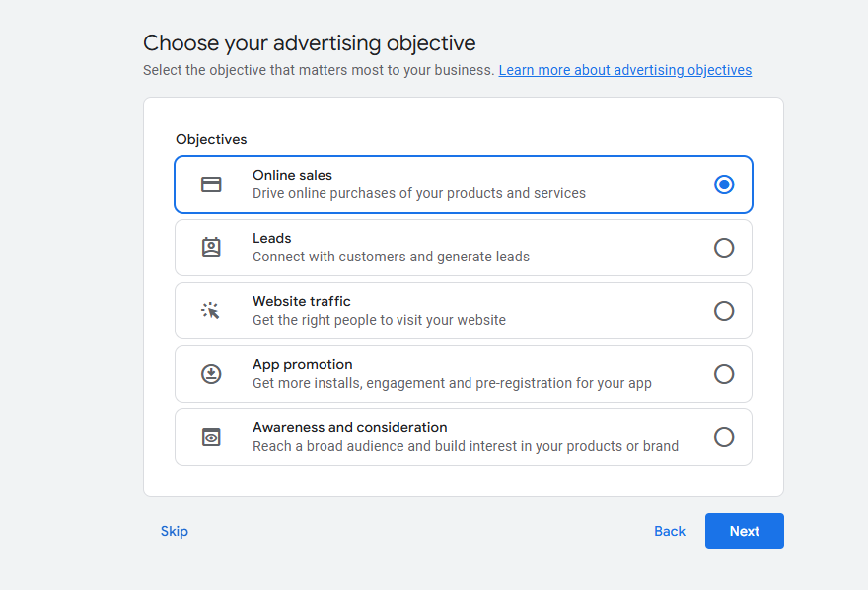Select the Online sales radio button
868x590 pixels.
[x=724, y=184]
